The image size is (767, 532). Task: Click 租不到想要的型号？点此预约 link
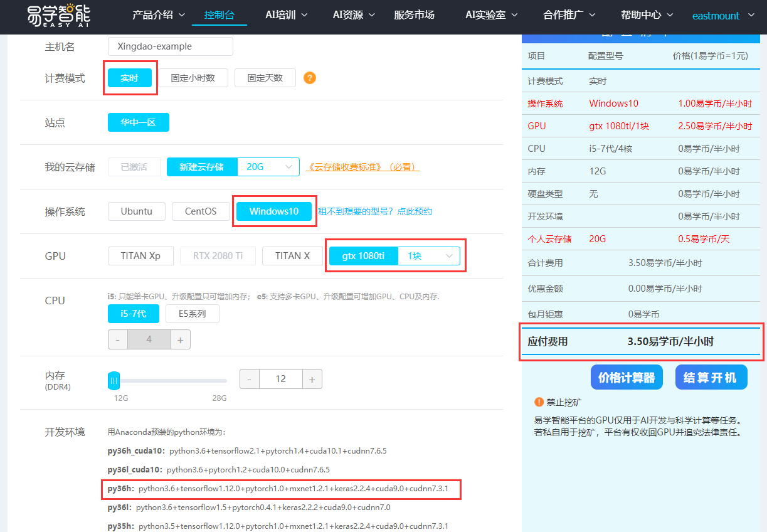click(x=375, y=211)
